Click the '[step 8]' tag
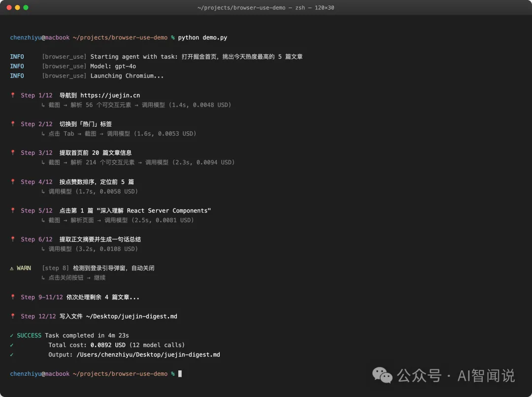Image resolution: width=532 pixels, height=397 pixels. point(56,268)
